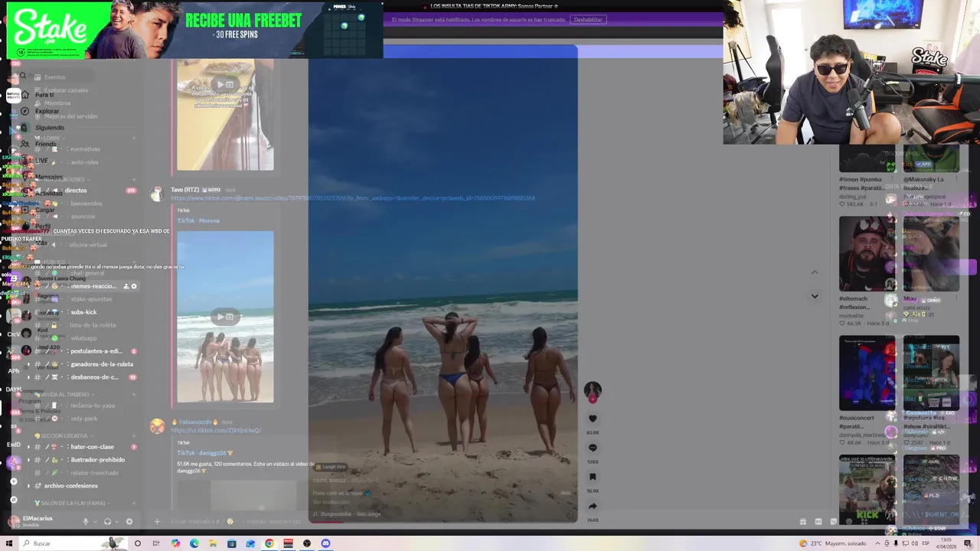Follow the creator via avatar plus badge

point(593,399)
